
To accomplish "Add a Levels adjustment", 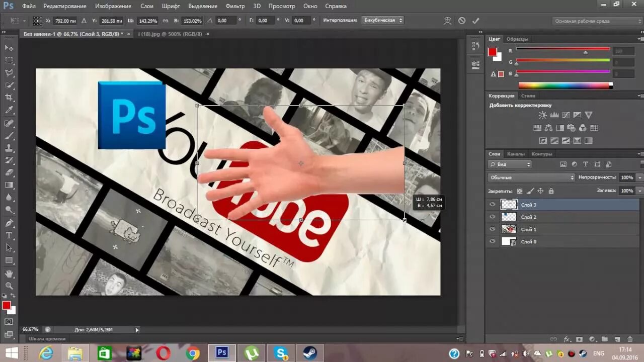I will 554,115.
